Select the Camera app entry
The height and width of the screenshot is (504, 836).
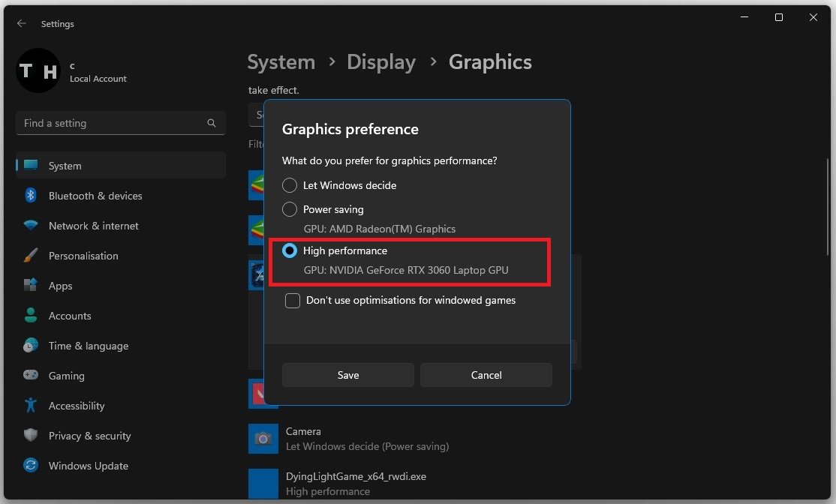pyautogui.click(x=415, y=439)
